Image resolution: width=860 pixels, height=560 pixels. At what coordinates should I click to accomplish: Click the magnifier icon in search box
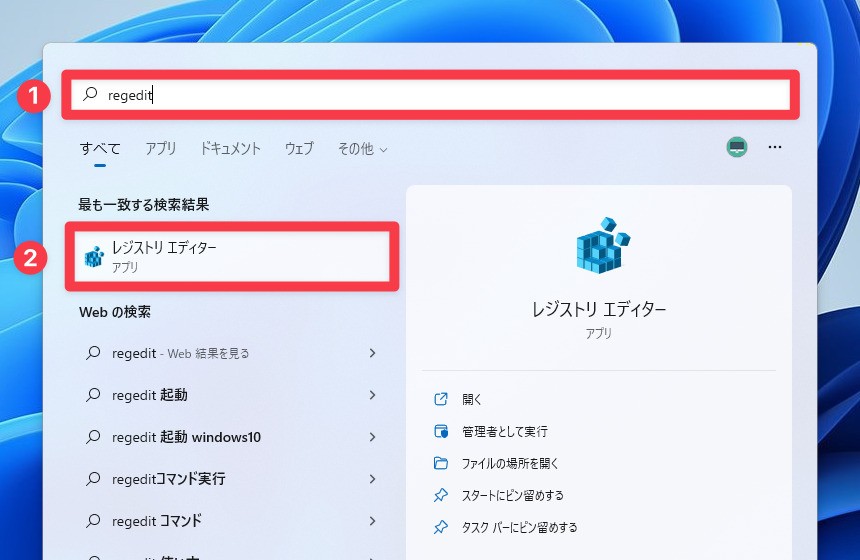click(x=90, y=94)
